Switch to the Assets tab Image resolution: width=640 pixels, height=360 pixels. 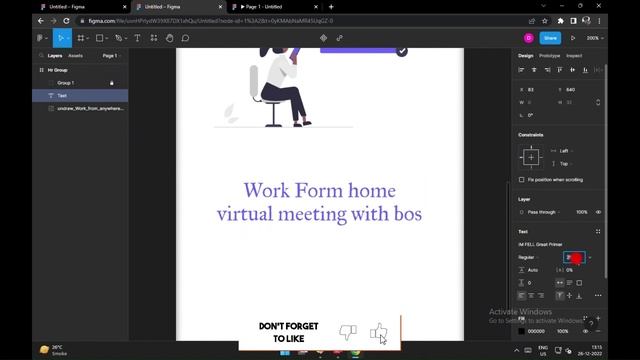[x=75, y=56]
